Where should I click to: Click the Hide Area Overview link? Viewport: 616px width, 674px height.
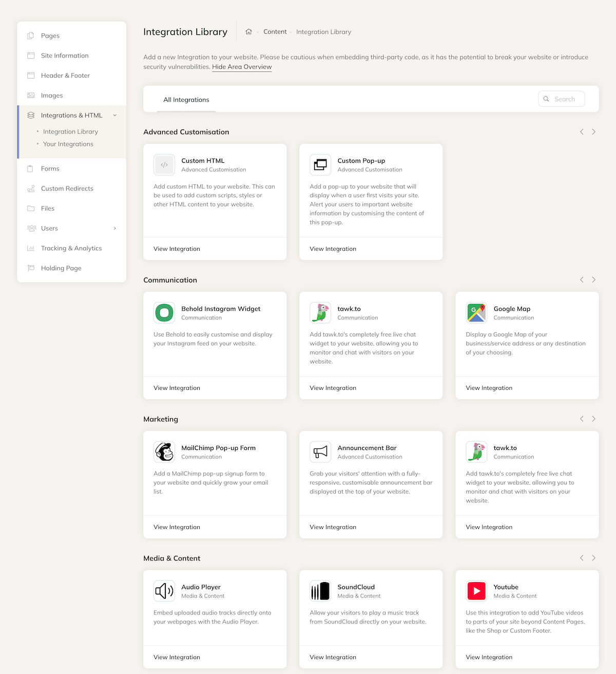click(x=242, y=67)
